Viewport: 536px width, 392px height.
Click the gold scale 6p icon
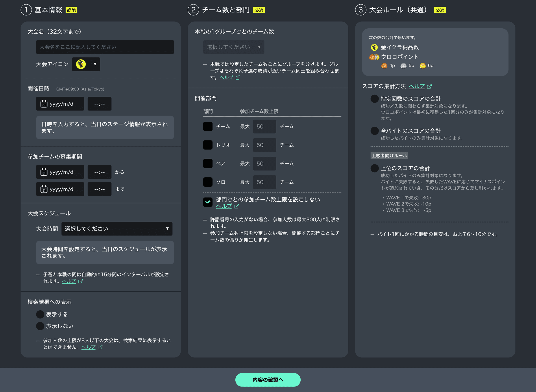coord(423,66)
